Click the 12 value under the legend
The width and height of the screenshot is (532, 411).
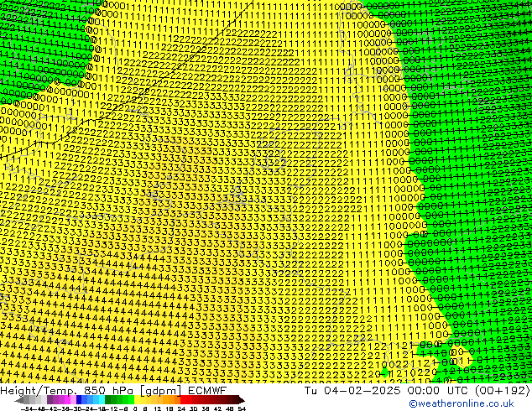158,409
